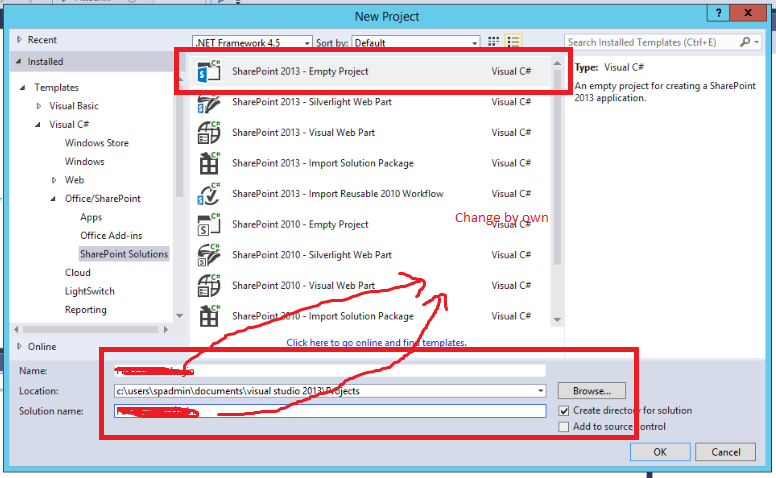Viewport: 776px width, 478px height.
Task: Click the OK button
Action: click(660, 452)
